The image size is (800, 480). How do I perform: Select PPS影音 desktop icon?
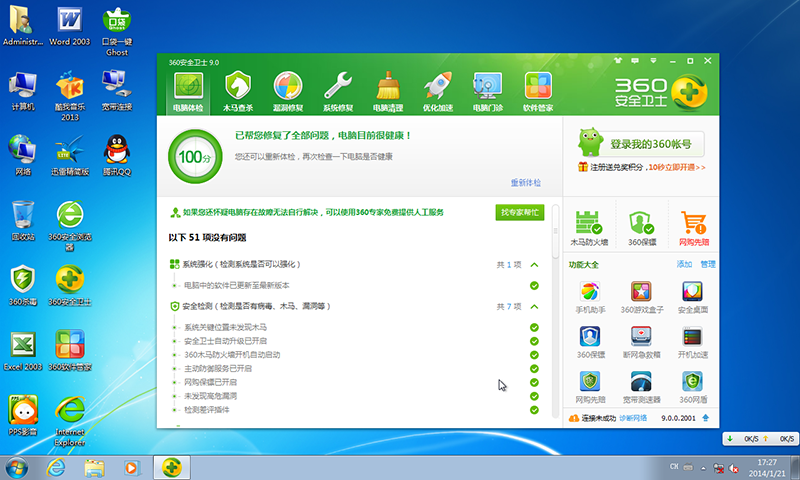pos(23,416)
